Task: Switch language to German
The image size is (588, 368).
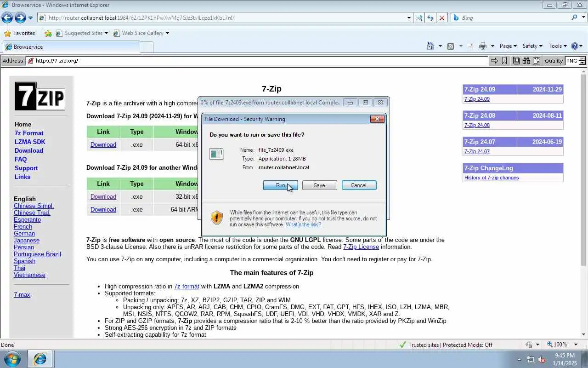Action: click(24, 233)
